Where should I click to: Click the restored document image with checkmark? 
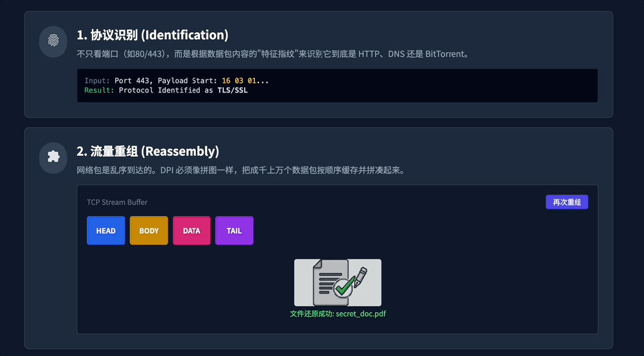338,282
